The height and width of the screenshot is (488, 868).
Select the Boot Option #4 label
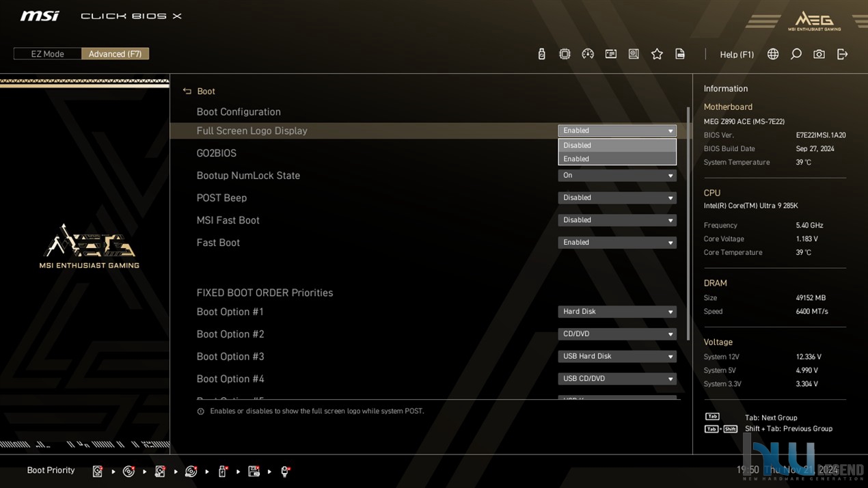click(x=230, y=379)
